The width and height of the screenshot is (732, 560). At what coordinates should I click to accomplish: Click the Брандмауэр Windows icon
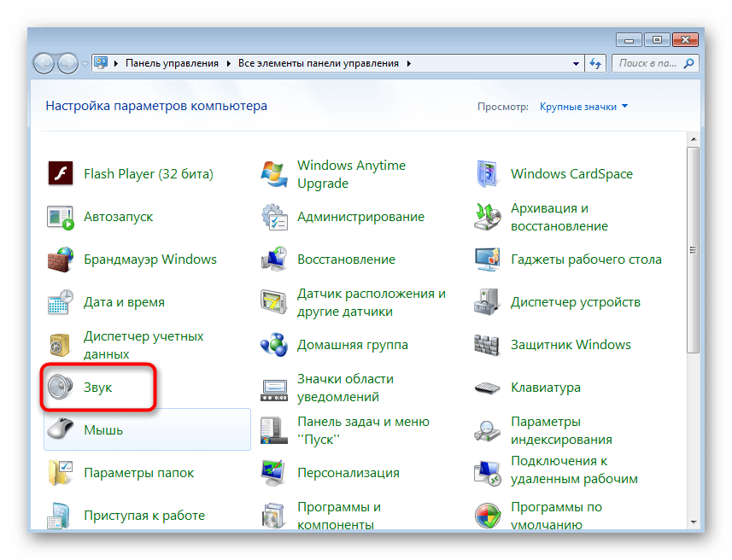(61, 260)
